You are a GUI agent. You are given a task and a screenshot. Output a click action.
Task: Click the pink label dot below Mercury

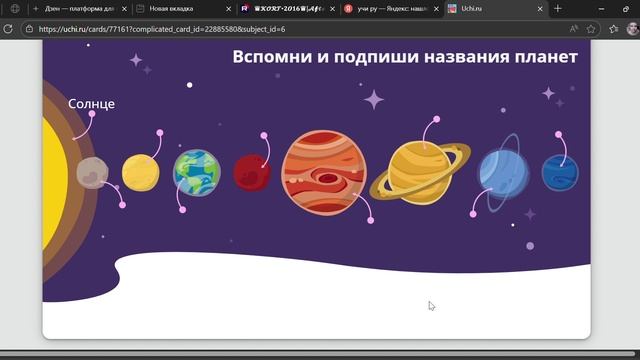(x=122, y=205)
